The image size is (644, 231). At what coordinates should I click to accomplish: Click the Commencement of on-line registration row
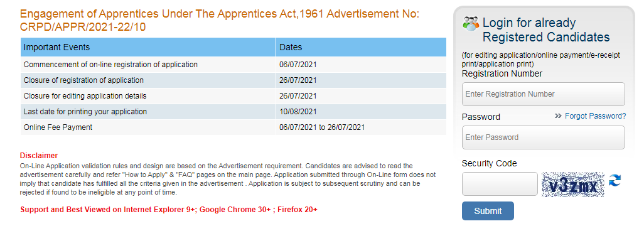tap(233, 65)
